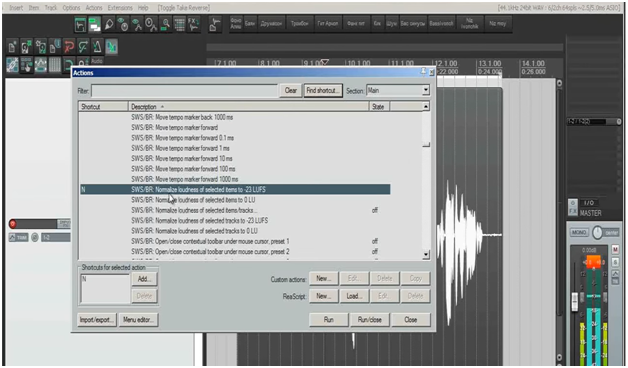Click the item-envelope icon beside custom toolbar
This screenshot has height=368, width=628.
[215, 25]
